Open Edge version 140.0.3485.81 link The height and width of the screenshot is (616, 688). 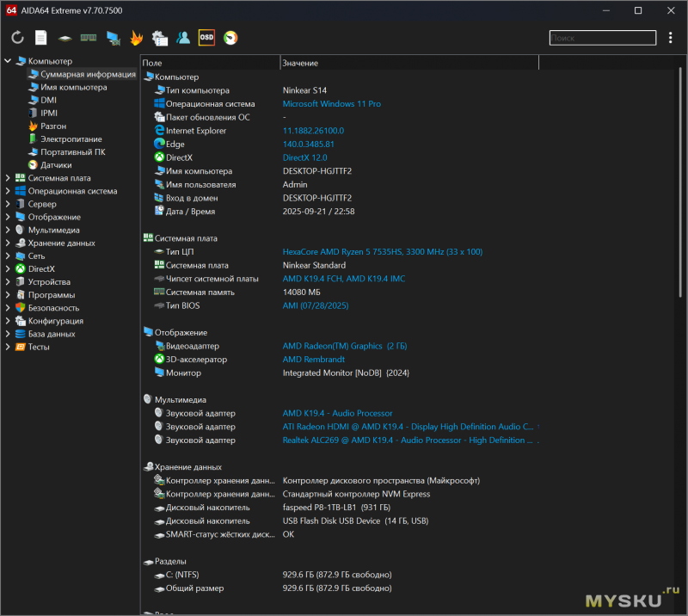[309, 145]
